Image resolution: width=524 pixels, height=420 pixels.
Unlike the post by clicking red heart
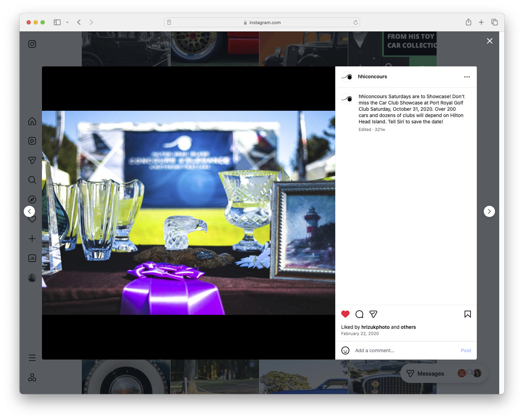pos(345,314)
